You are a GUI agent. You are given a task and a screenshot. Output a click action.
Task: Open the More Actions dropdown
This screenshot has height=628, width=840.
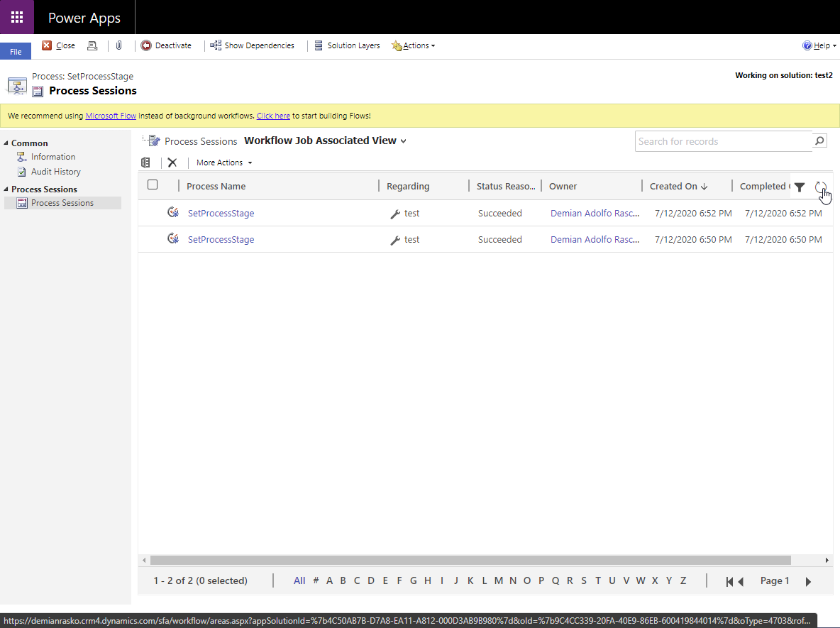coord(223,162)
